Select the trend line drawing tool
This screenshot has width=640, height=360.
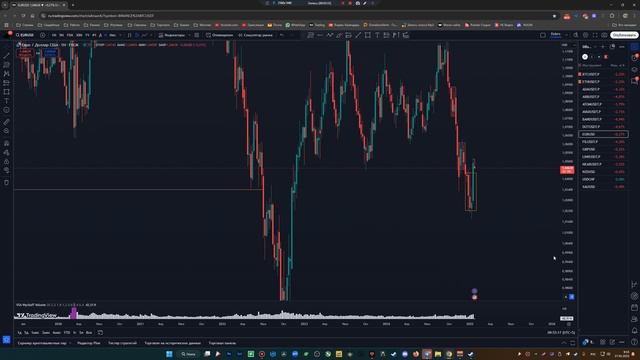coord(7,56)
